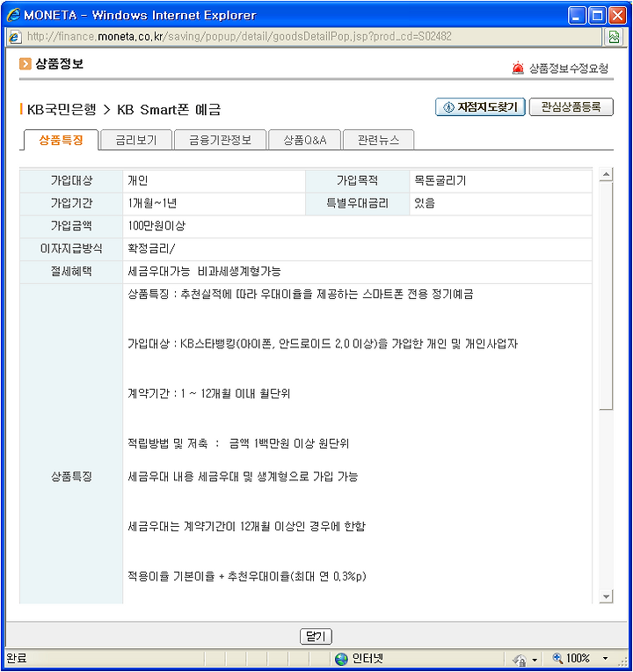633x672 pixels.
Task: Click the 있음 value cell
Action: click(500, 203)
